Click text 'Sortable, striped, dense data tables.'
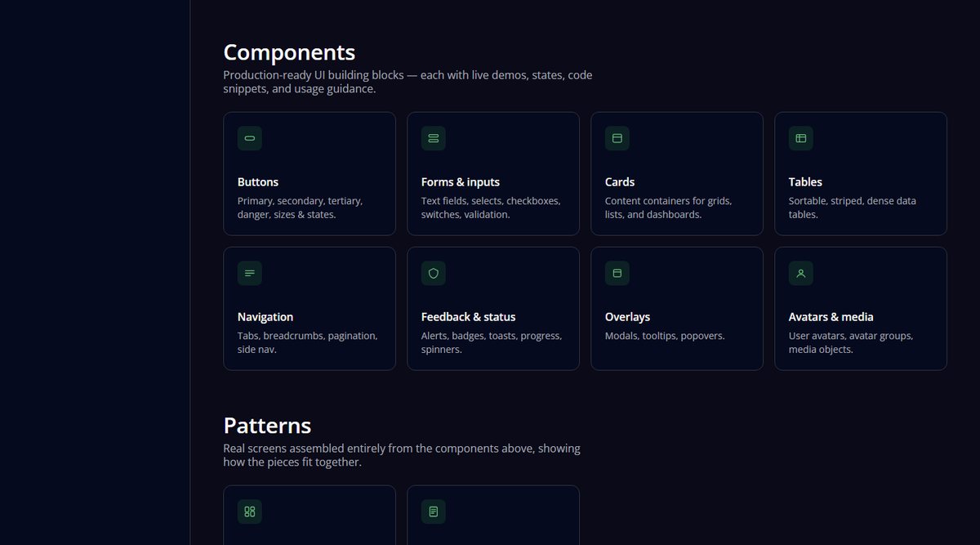980x545 pixels. click(x=853, y=208)
